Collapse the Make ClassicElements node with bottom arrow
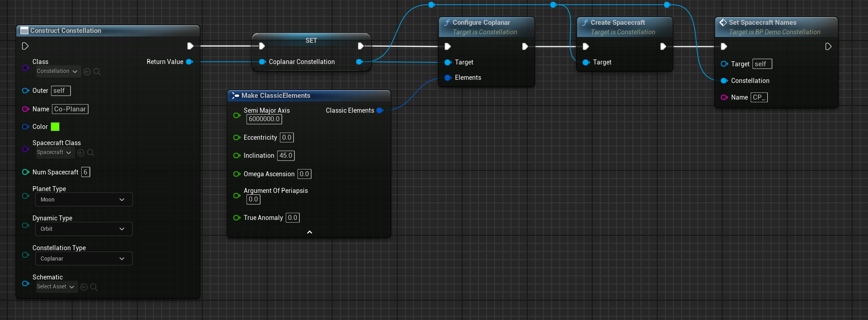Image resolution: width=868 pixels, height=320 pixels. coord(310,232)
